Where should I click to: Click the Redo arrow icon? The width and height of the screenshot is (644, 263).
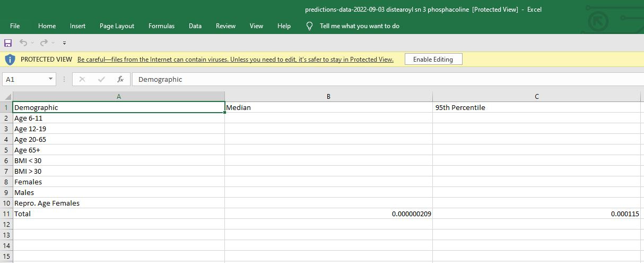click(x=44, y=43)
